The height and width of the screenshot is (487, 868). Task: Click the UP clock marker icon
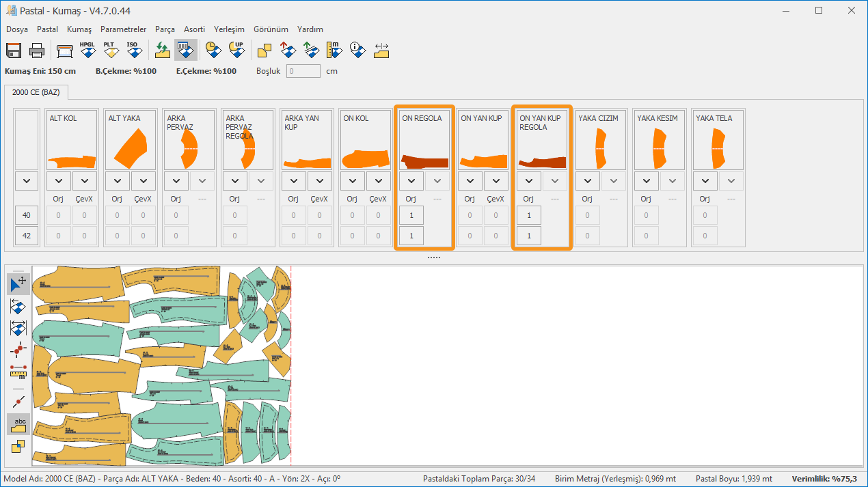point(236,50)
